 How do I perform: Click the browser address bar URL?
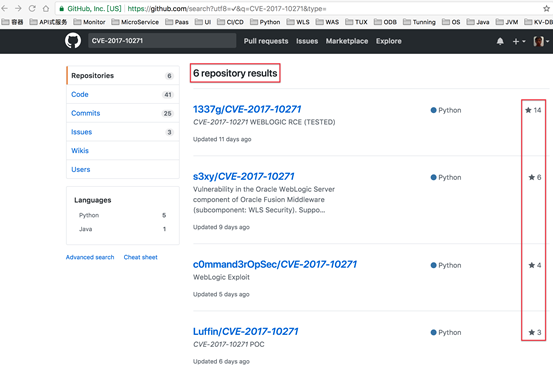click(227, 8)
